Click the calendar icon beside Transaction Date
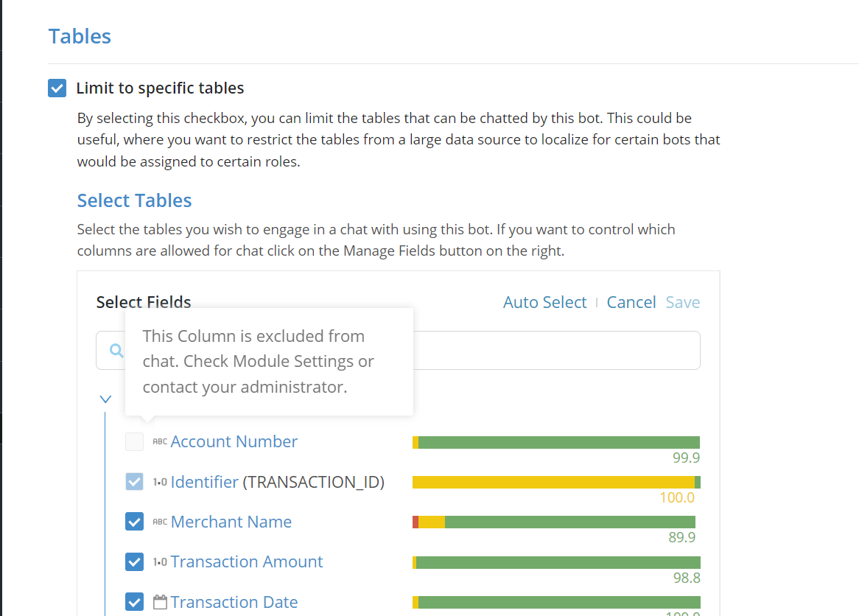859x616 pixels. click(x=160, y=602)
